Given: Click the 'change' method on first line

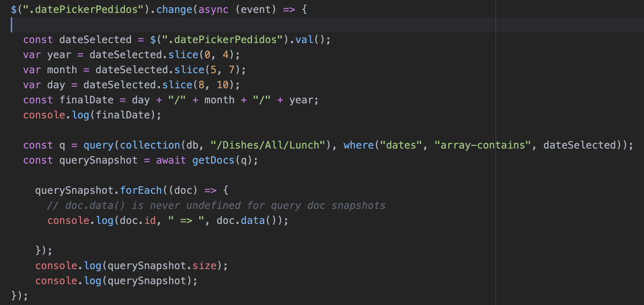Looking at the screenshot, I should point(174,9).
